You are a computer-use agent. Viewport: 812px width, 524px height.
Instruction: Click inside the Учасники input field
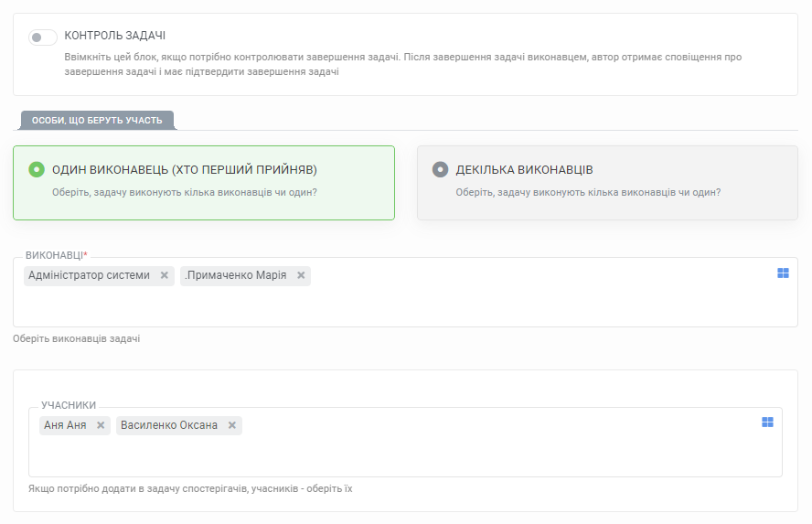[405, 442]
